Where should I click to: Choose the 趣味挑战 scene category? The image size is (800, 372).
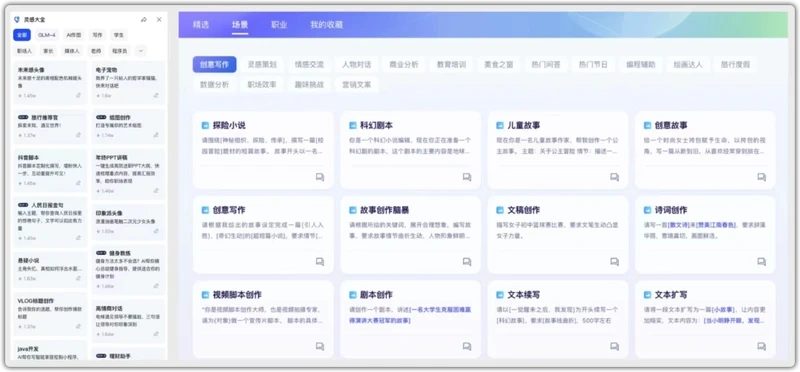pos(309,85)
